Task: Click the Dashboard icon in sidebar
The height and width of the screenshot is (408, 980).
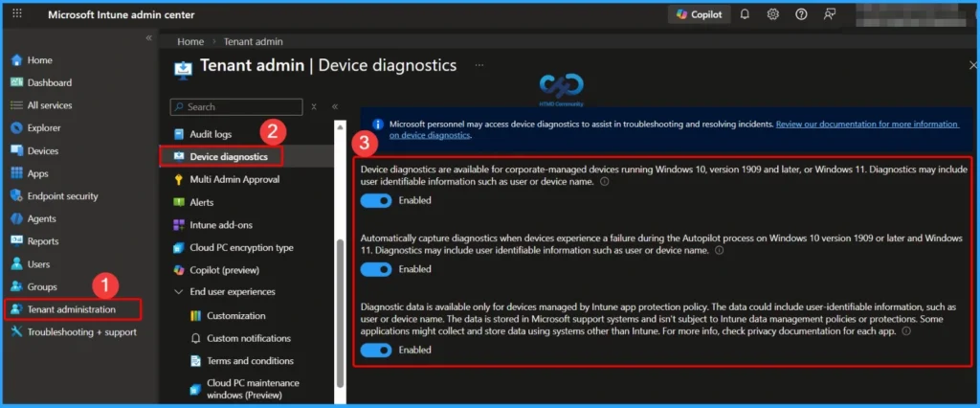Action: [x=17, y=82]
